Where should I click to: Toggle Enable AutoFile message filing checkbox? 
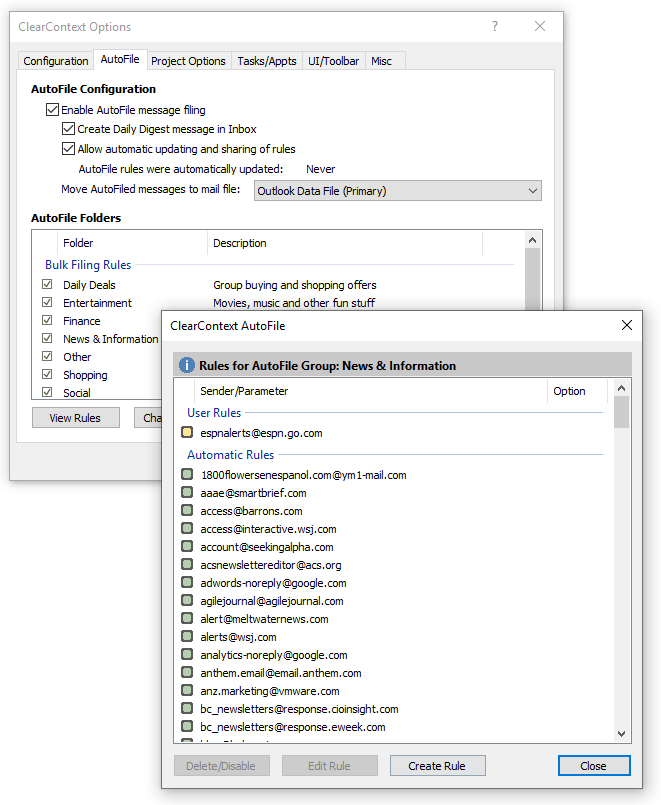pyautogui.click(x=52, y=109)
